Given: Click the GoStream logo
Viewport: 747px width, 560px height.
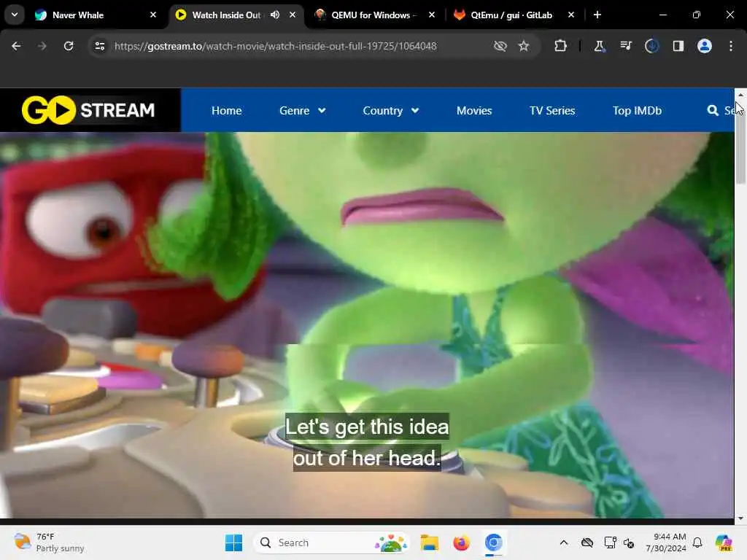Looking at the screenshot, I should (x=88, y=110).
